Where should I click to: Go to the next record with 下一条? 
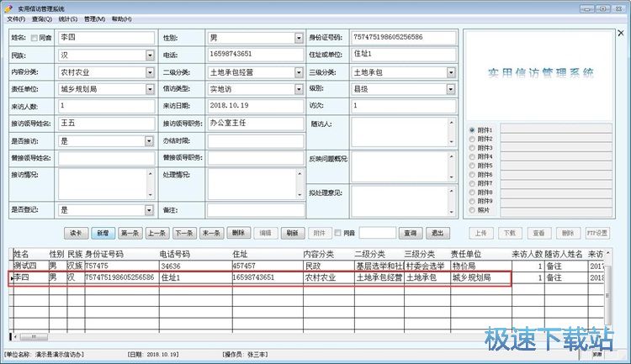coord(184,233)
